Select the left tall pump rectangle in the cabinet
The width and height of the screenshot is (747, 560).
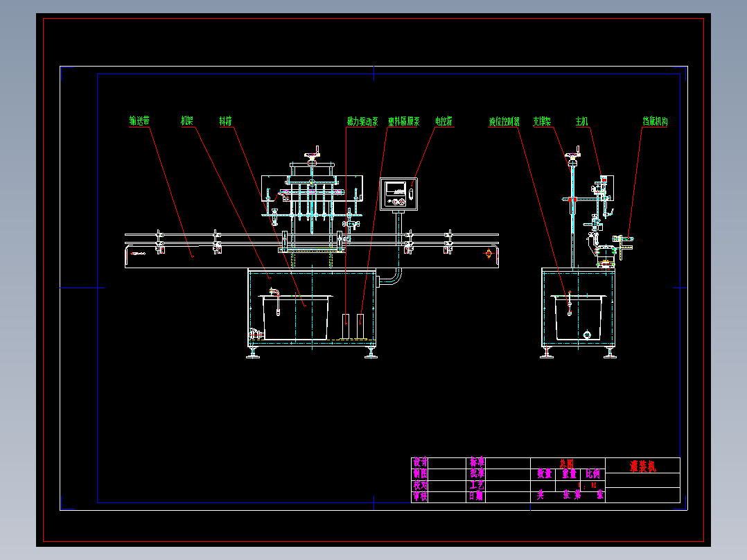tap(346, 326)
